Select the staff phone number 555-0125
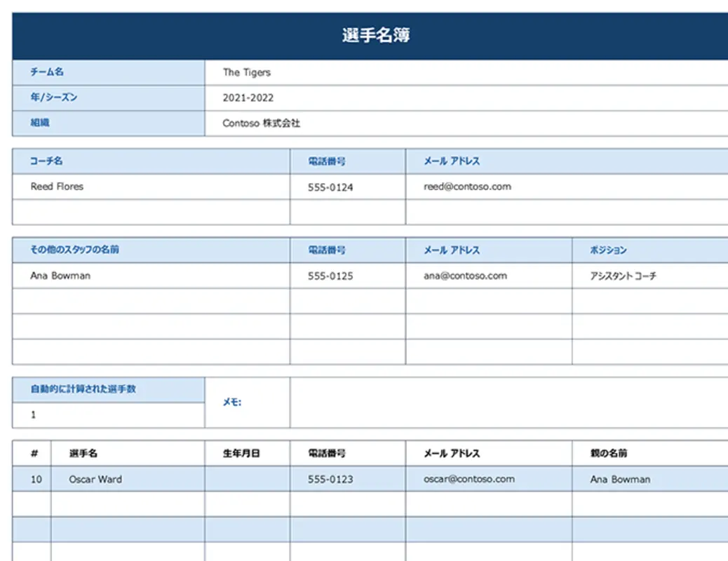 click(330, 276)
